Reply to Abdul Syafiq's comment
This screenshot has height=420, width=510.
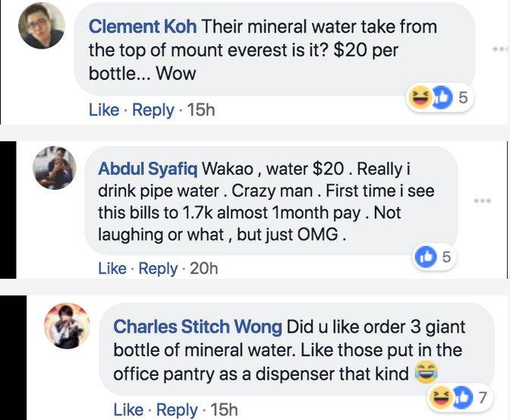click(x=159, y=268)
